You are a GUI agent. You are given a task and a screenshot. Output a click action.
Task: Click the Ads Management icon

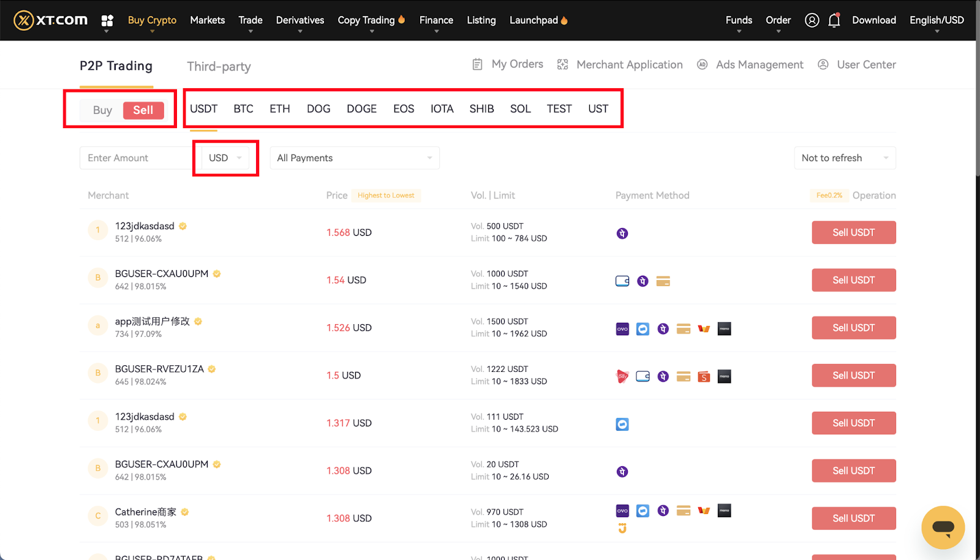click(x=703, y=64)
